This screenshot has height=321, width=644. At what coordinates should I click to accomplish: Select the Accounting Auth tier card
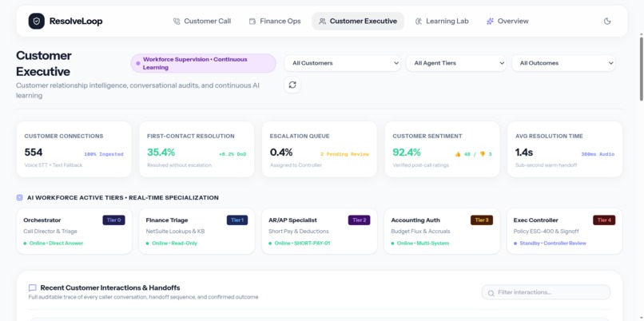[442, 231]
